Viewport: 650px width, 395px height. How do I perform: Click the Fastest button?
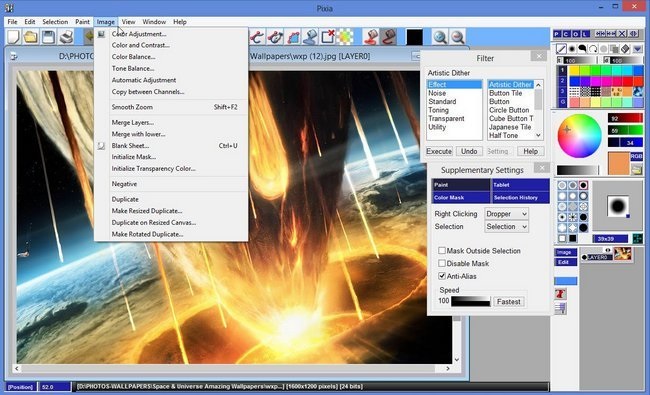click(508, 302)
